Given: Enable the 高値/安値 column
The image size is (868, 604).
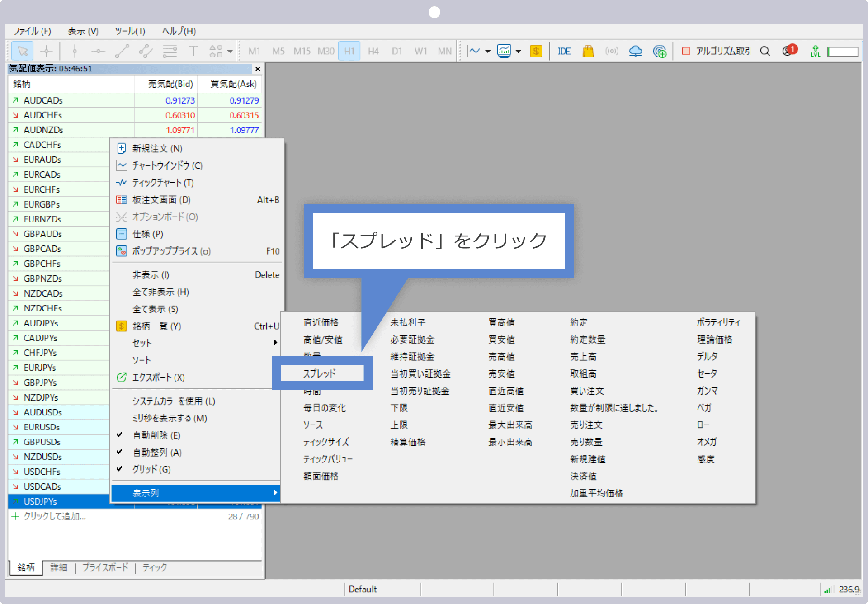Looking at the screenshot, I should 323,340.
